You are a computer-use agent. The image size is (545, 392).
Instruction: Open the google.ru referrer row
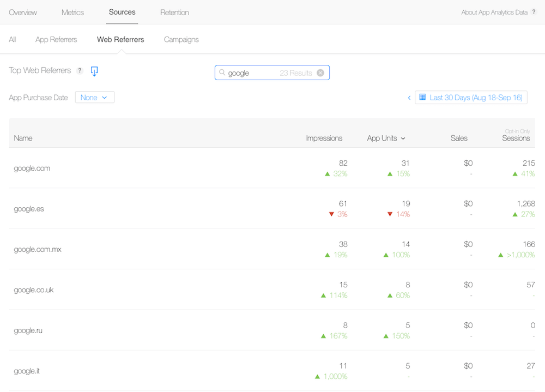272,330
